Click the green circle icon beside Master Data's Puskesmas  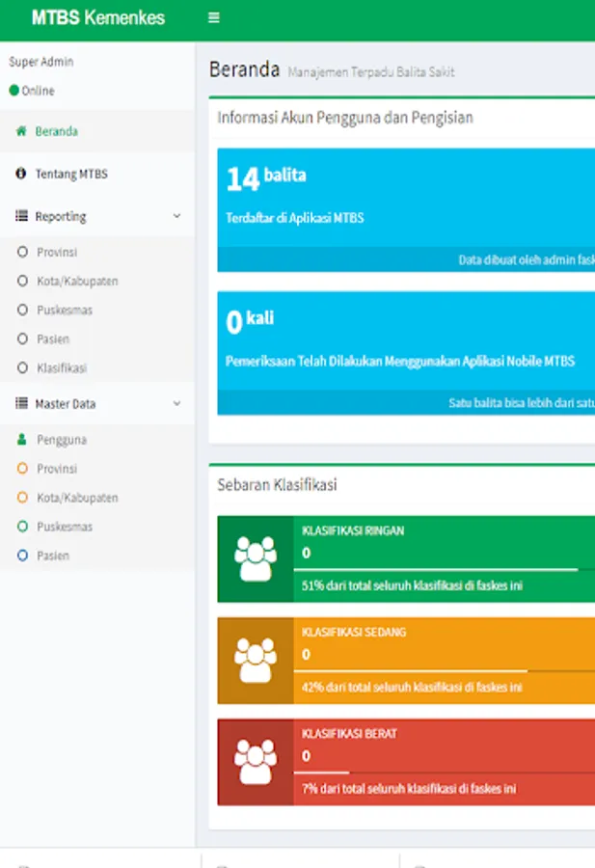22,526
